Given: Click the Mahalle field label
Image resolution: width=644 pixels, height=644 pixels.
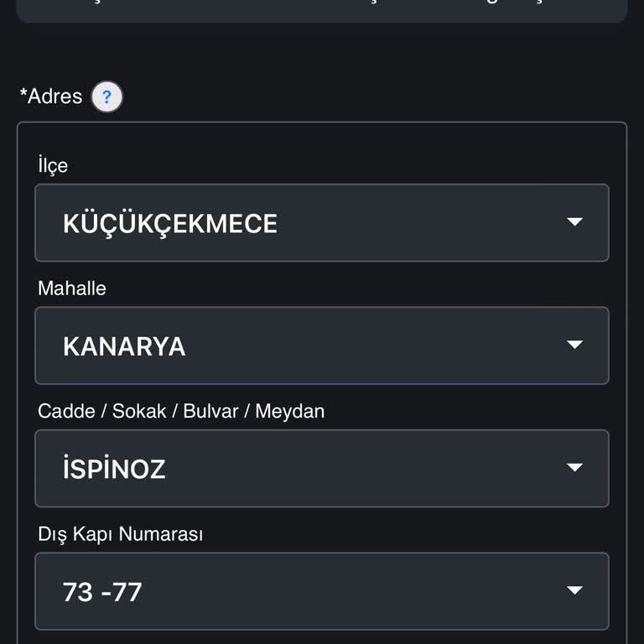Looking at the screenshot, I should click(x=72, y=288).
